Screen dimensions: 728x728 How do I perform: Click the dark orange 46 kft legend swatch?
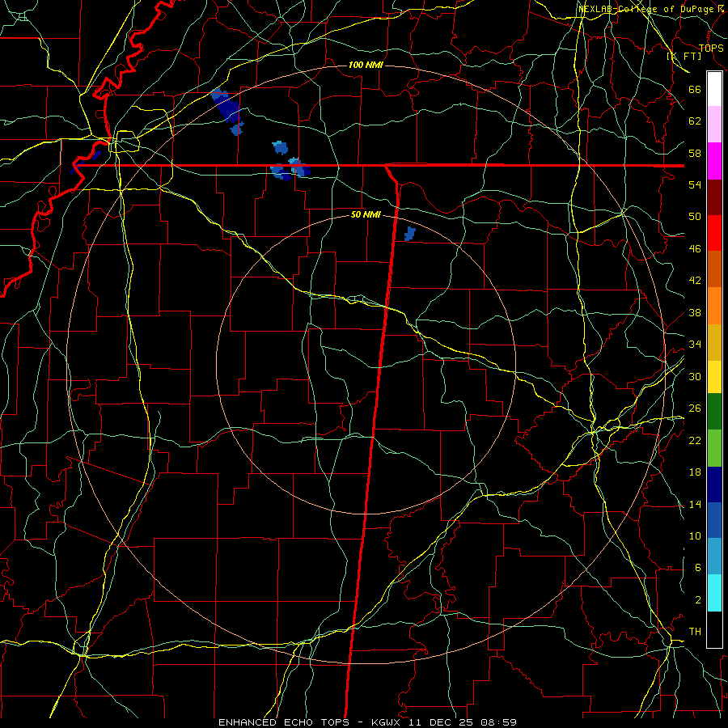coord(714,269)
